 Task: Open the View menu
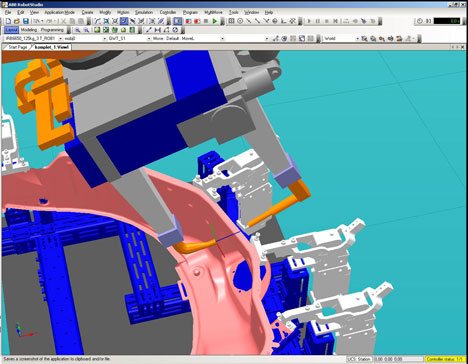(x=34, y=12)
